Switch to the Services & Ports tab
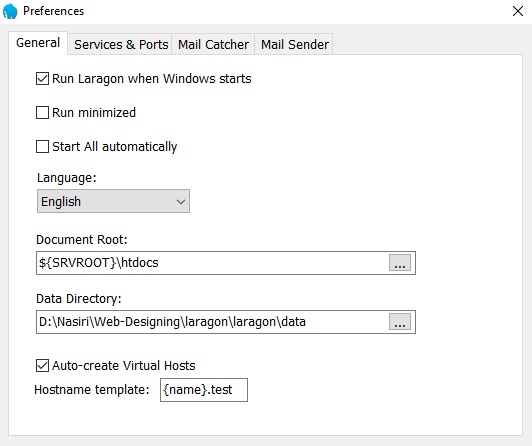This screenshot has width=532, height=446. pos(121,44)
